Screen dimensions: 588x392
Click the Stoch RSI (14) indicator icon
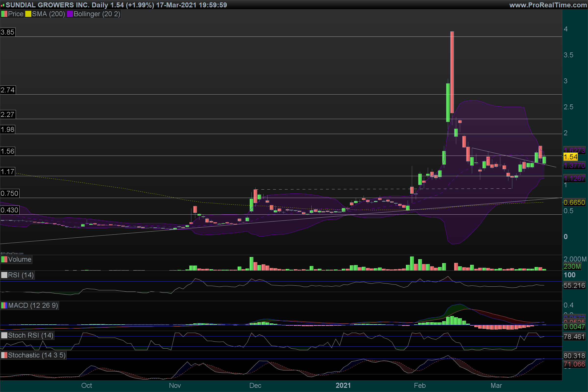tap(4, 335)
